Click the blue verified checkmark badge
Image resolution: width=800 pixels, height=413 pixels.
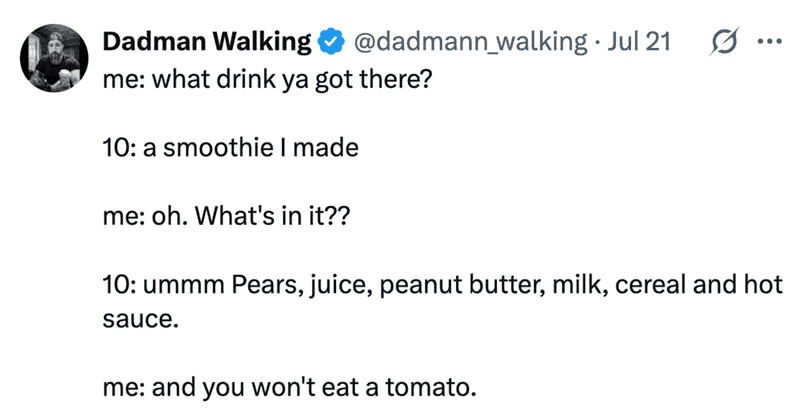pyautogui.click(x=331, y=42)
